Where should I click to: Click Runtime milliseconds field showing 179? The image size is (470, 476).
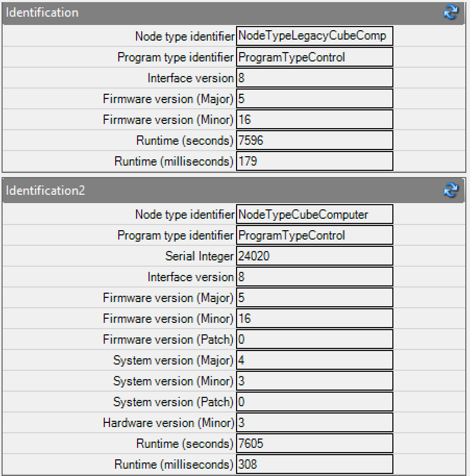314,161
